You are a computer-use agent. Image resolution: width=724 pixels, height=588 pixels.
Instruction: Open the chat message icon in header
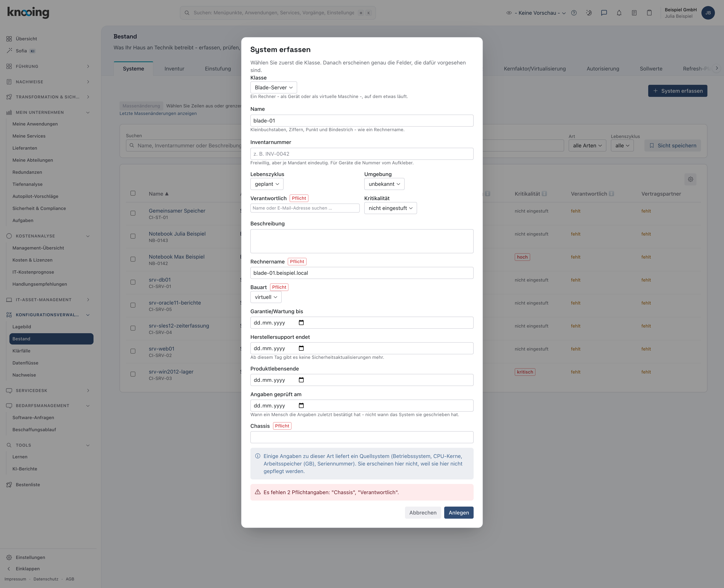(x=604, y=13)
